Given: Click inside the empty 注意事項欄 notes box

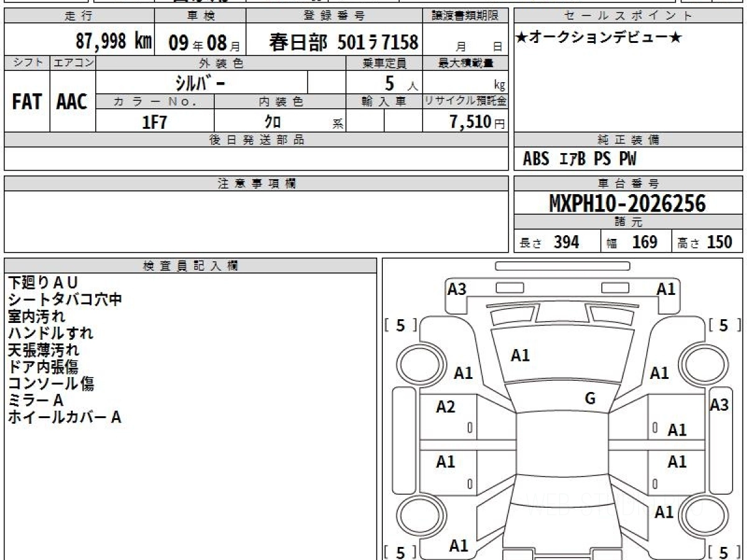Looking at the screenshot, I should [x=255, y=221].
